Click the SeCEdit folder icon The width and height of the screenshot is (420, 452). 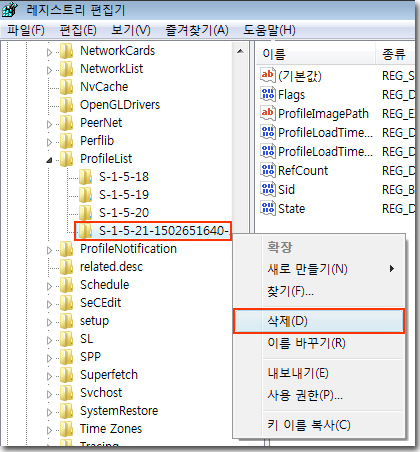[67, 303]
